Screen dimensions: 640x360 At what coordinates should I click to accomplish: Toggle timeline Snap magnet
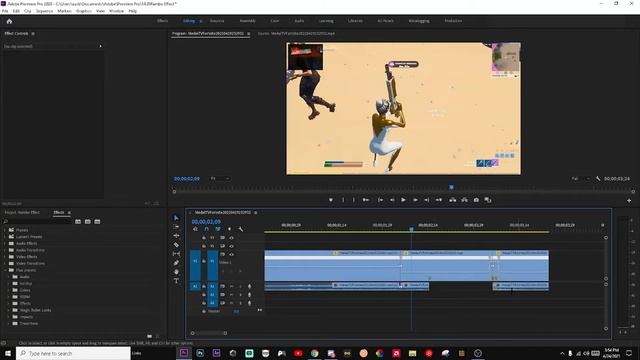pyautogui.click(x=207, y=229)
